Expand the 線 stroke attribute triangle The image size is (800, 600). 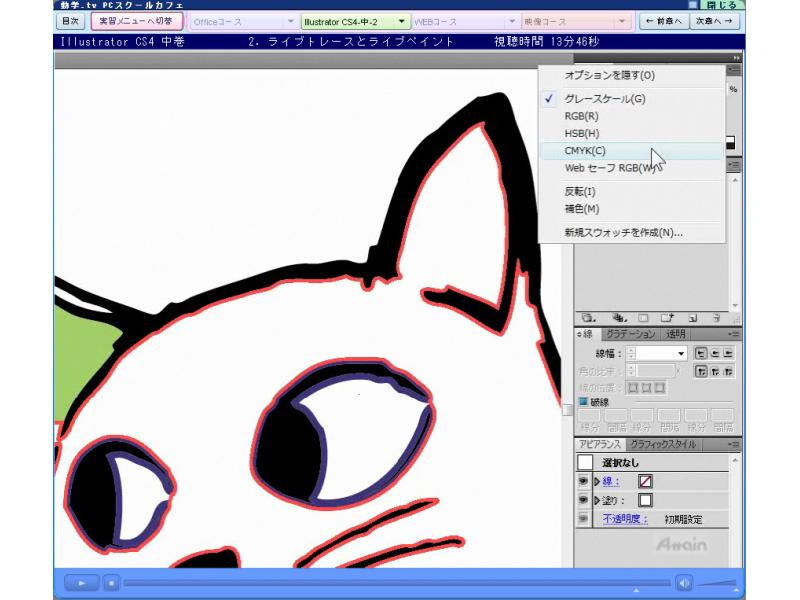pyautogui.click(x=597, y=481)
